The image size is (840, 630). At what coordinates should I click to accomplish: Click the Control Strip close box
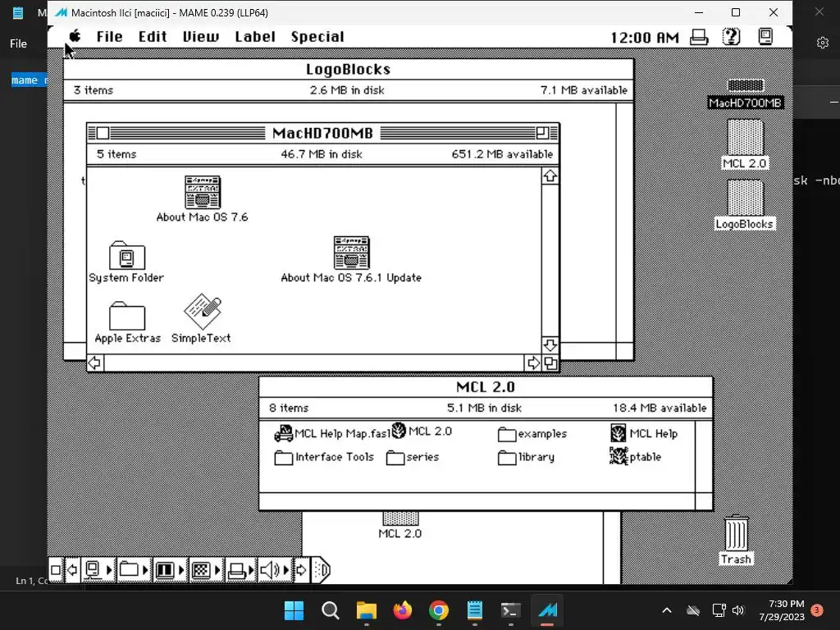(55, 570)
